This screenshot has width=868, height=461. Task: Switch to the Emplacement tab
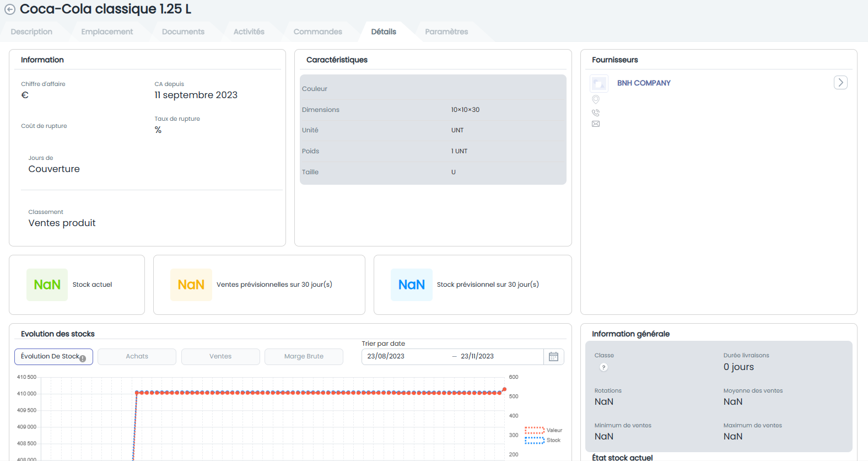pos(107,32)
